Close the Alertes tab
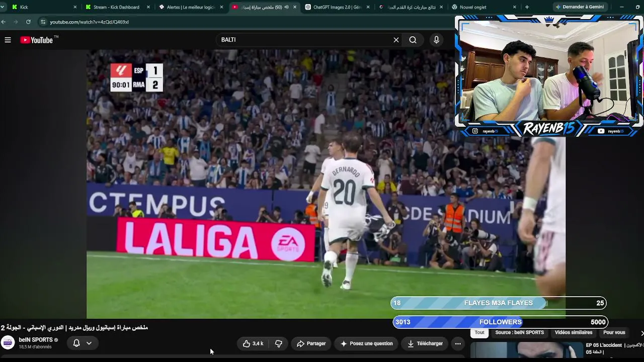 pos(221,7)
